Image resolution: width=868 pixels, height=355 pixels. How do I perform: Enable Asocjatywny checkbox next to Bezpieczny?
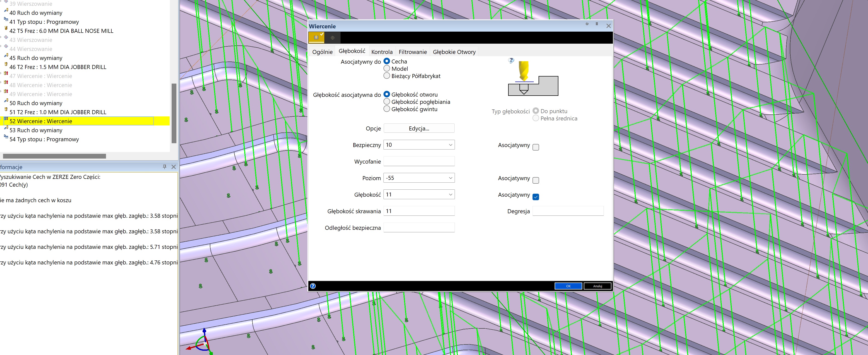pos(536,147)
